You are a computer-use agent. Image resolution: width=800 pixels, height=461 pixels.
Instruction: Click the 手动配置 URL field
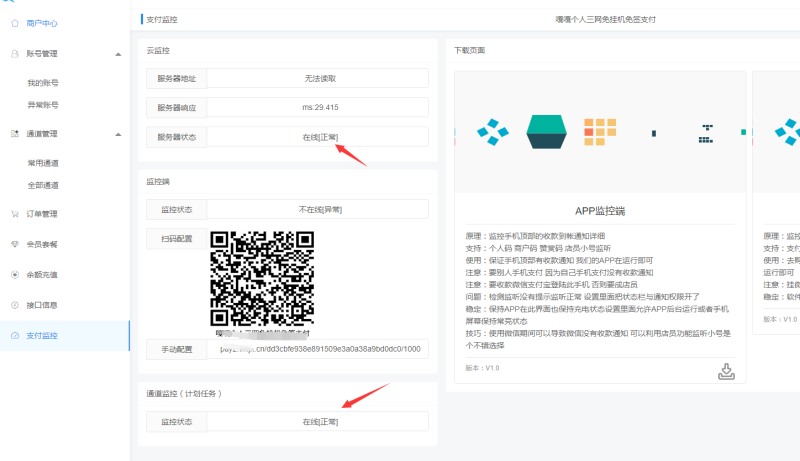pyautogui.click(x=317, y=349)
